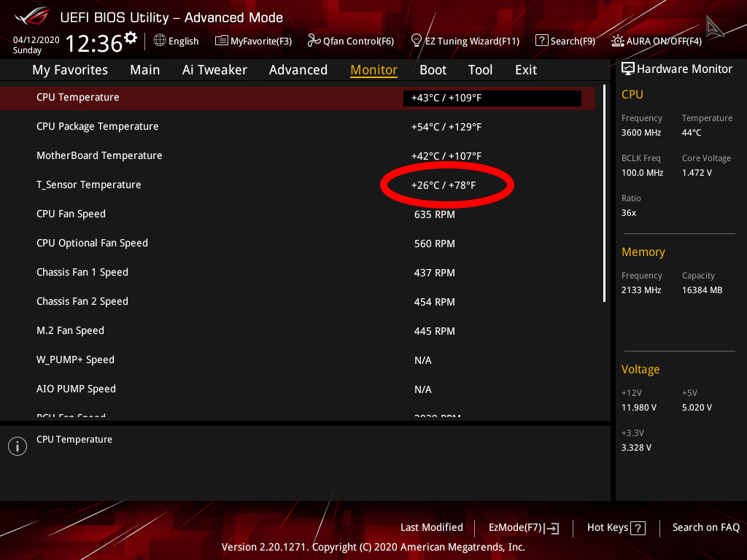Select Chassis Fan 2 Speed row
Screen dimensions: 747x560
point(298,301)
